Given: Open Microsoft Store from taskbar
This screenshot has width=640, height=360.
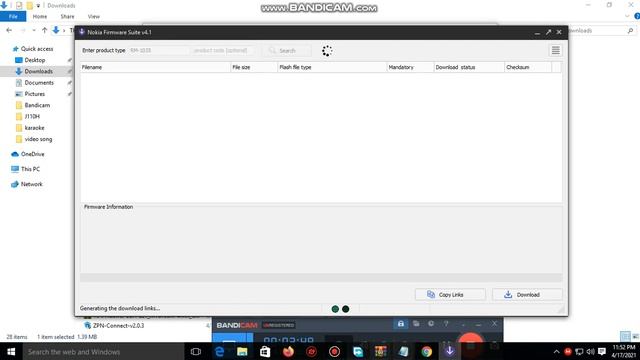Looking at the screenshot, I should pyautogui.click(x=265, y=351).
